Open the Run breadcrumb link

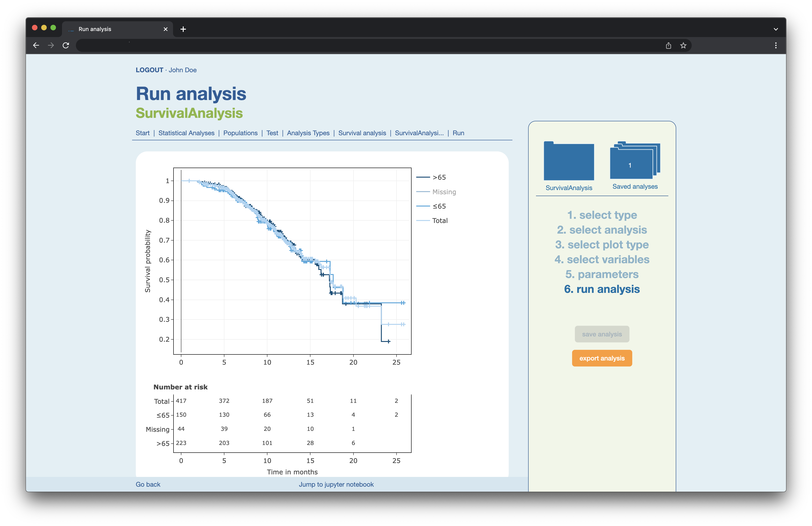(x=458, y=133)
